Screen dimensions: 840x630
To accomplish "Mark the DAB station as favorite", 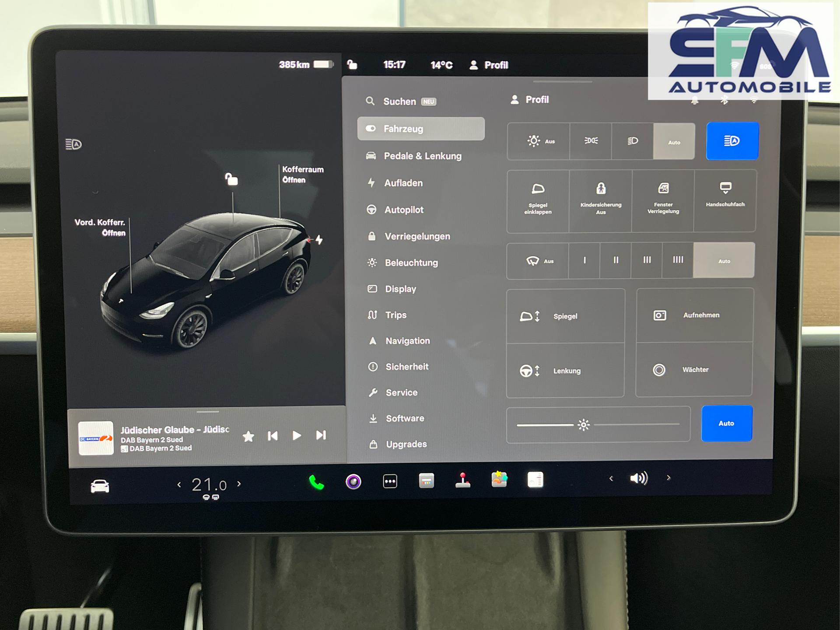I will click(x=248, y=436).
